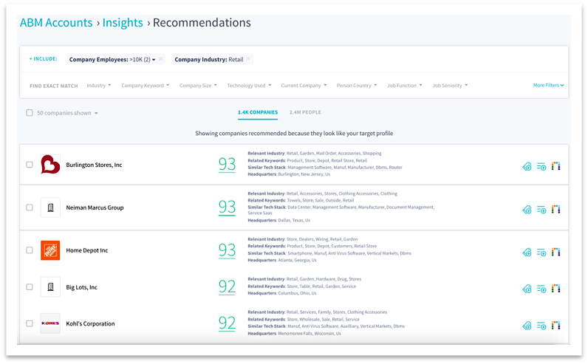588x364 pixels.
Task: Click the Recommendations breadcrumb title
Action: click(x=202, y=22)
